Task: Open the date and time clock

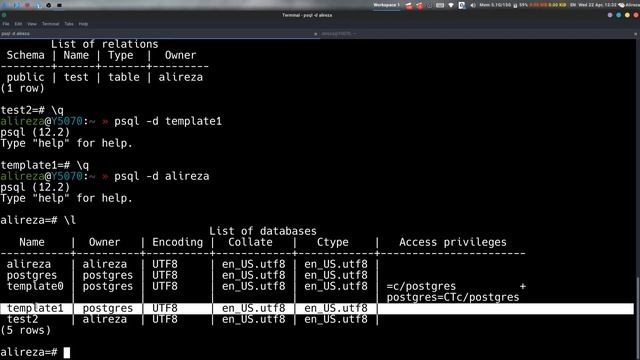Action: pyautogui.click(x=597, y=5)
